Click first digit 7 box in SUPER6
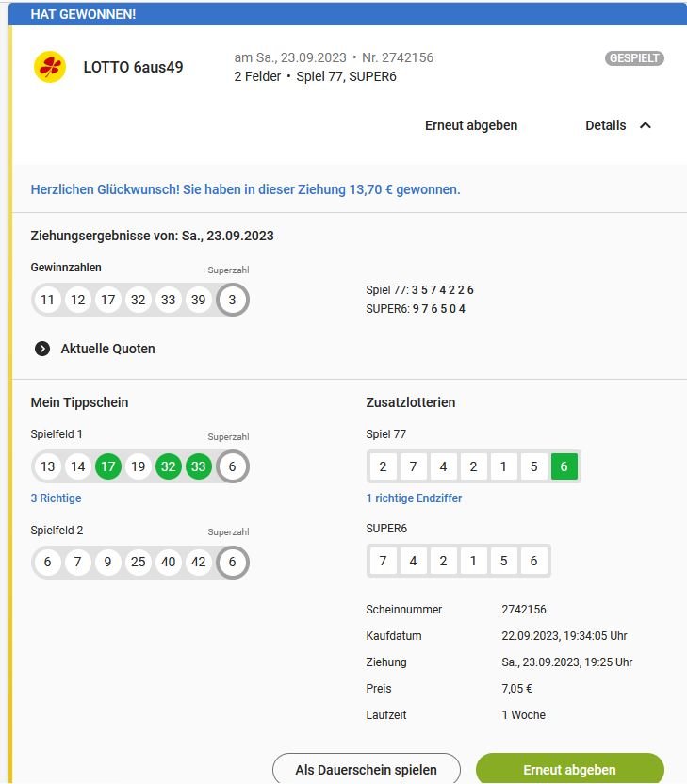 [383, 561]
